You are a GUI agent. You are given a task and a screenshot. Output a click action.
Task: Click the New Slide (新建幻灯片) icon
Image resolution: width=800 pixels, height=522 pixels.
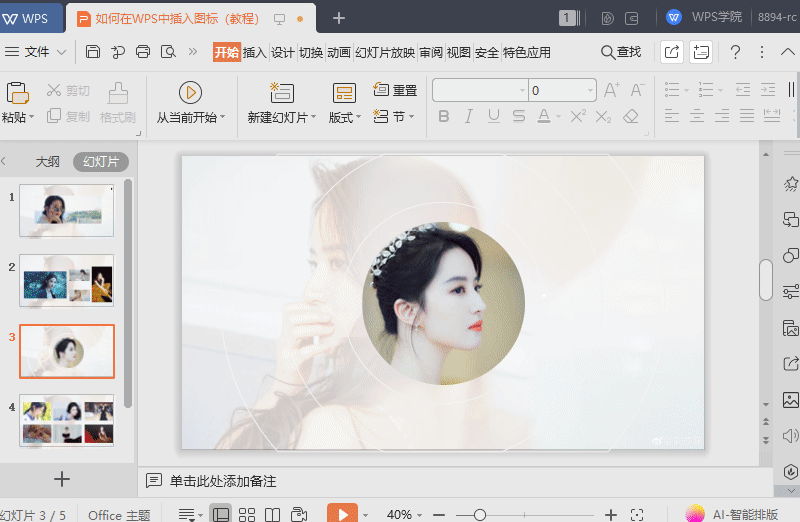[282, 93]
